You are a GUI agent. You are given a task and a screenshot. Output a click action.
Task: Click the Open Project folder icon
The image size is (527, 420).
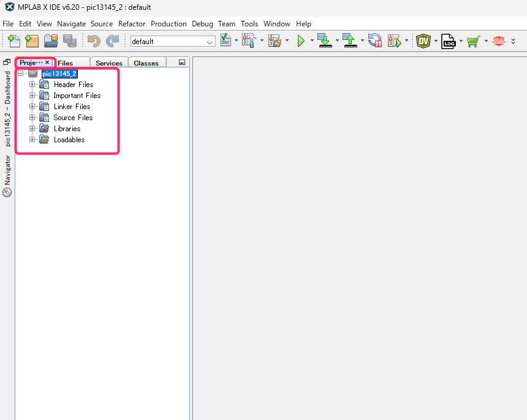tap(51, 41)
